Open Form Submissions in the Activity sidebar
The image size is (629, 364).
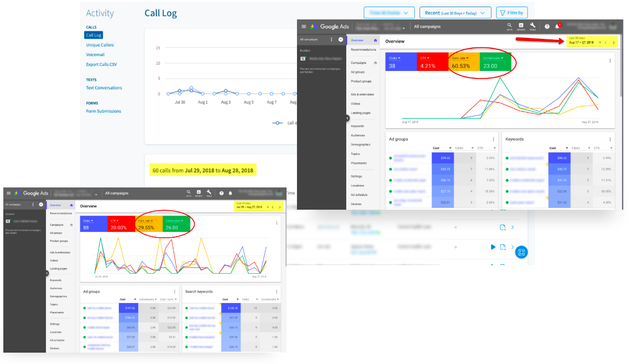click(x=103, y=111)
